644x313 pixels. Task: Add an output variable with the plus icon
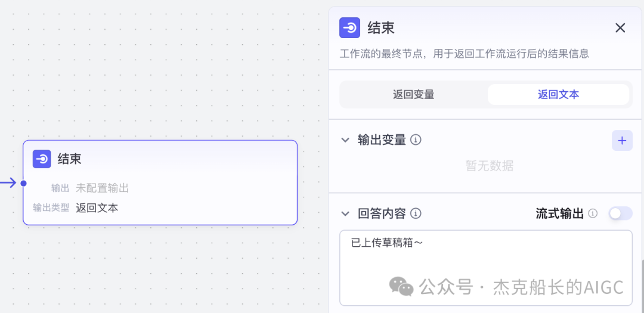click(x=622, y=140)
